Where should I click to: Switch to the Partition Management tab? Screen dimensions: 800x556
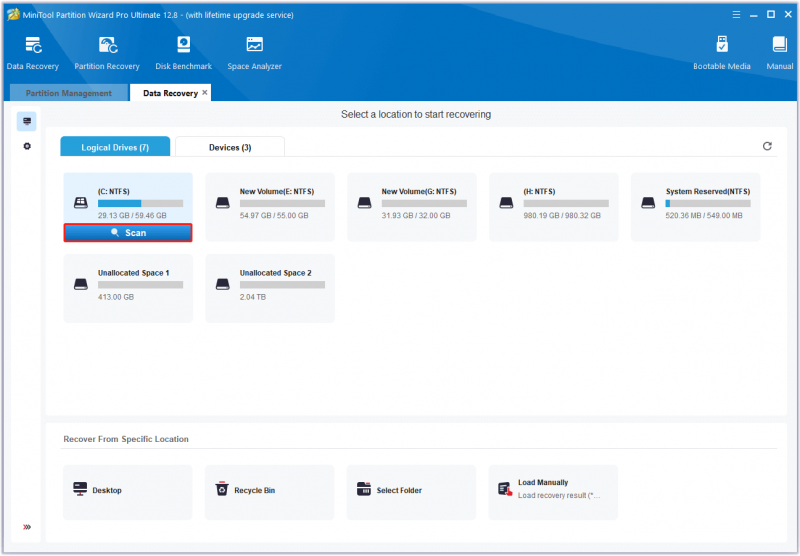click(x=69, y=93)
